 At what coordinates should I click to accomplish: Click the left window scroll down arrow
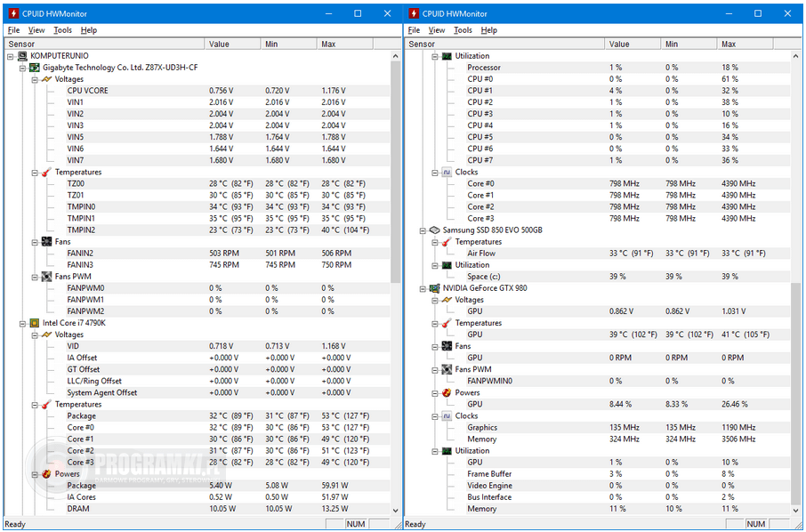coord(395,511)
